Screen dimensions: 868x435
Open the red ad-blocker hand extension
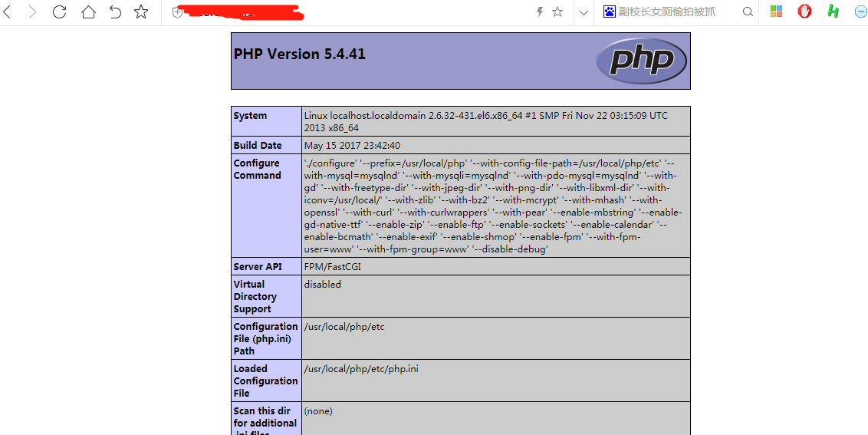point(804,12)
